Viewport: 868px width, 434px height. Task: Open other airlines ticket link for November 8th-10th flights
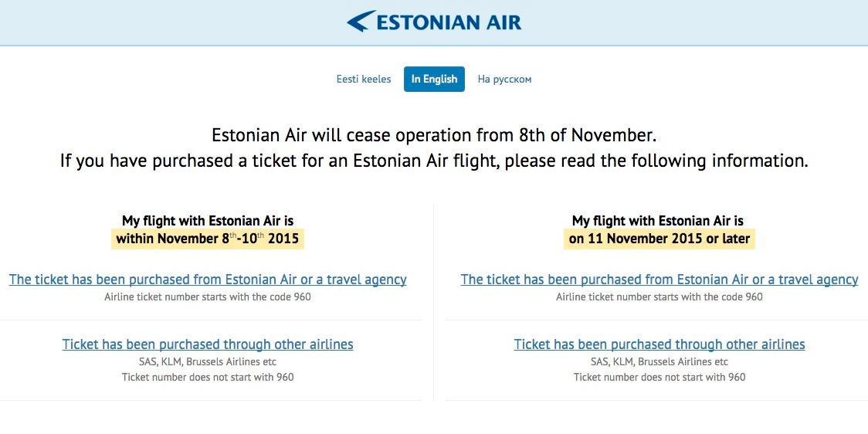pos(208,344)
